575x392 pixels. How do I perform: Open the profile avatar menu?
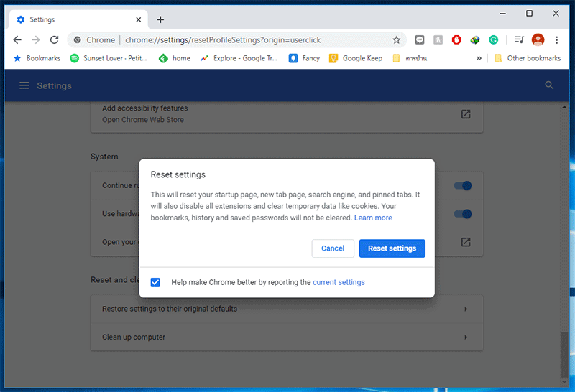pos(538,39)
